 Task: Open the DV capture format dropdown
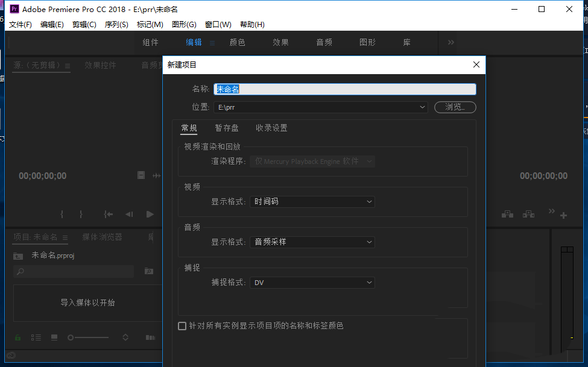tap(312, 282)
